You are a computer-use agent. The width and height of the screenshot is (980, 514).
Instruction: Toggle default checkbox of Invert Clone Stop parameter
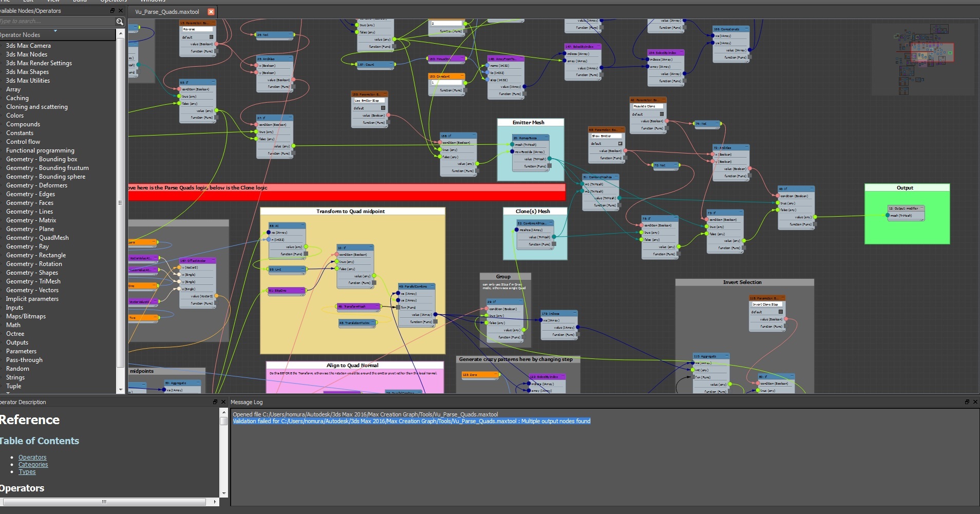[x=781, y=312]
